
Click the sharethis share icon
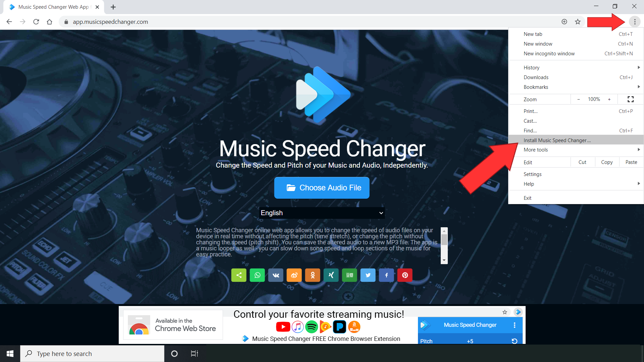click(x=238, y=275)
